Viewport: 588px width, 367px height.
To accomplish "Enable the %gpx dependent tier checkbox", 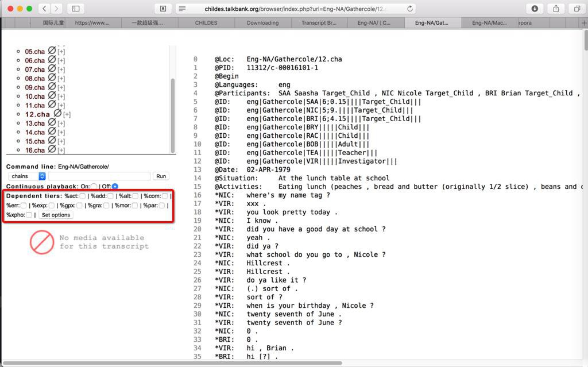I will pyautogui.click(x=79, y=205).
